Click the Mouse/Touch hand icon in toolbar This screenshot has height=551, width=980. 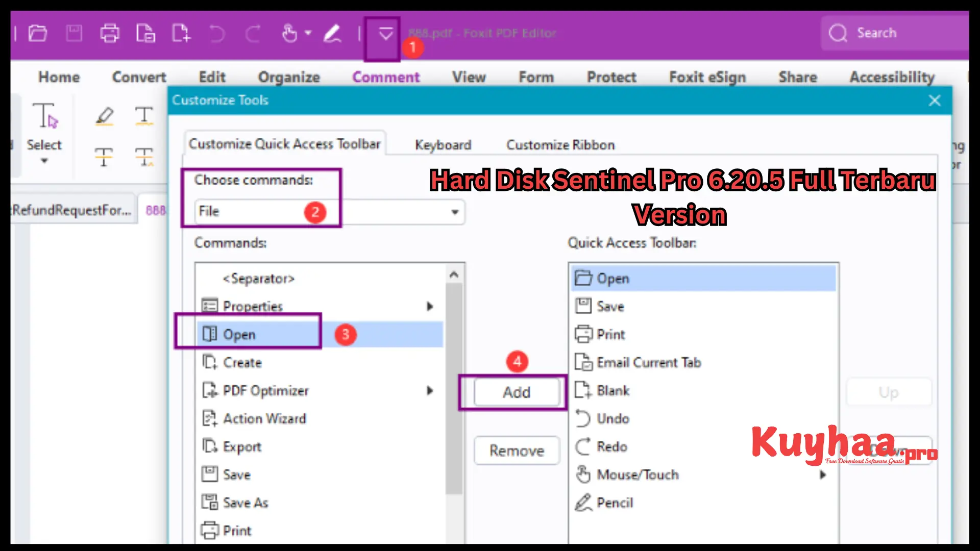(x=289, y=34)
